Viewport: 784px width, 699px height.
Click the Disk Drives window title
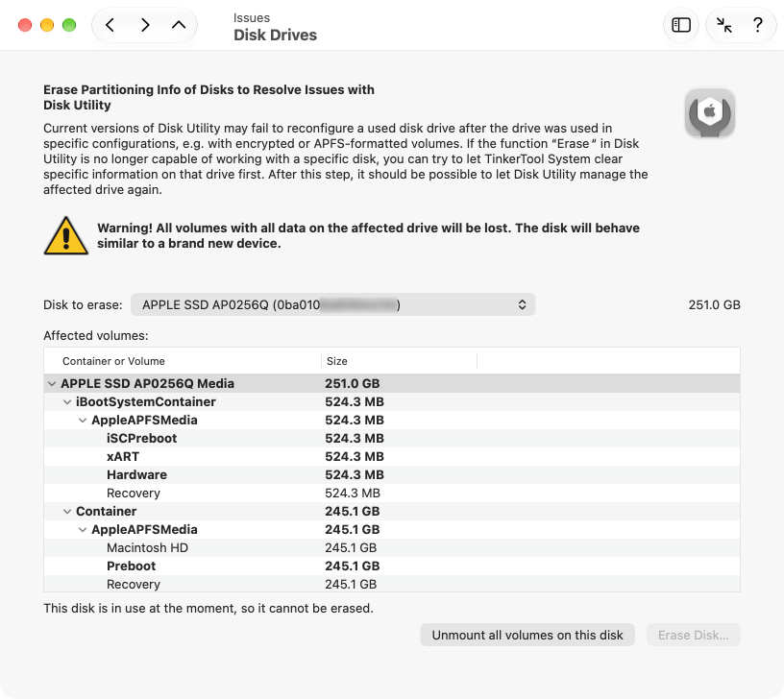pos(275,35)
